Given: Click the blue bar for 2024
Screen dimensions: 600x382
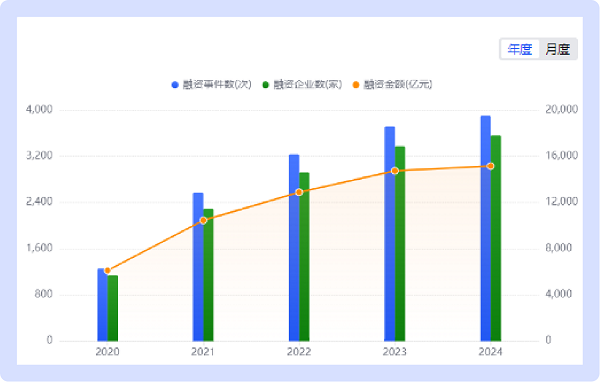Looking at the screenshot, I should pos(486,228).
